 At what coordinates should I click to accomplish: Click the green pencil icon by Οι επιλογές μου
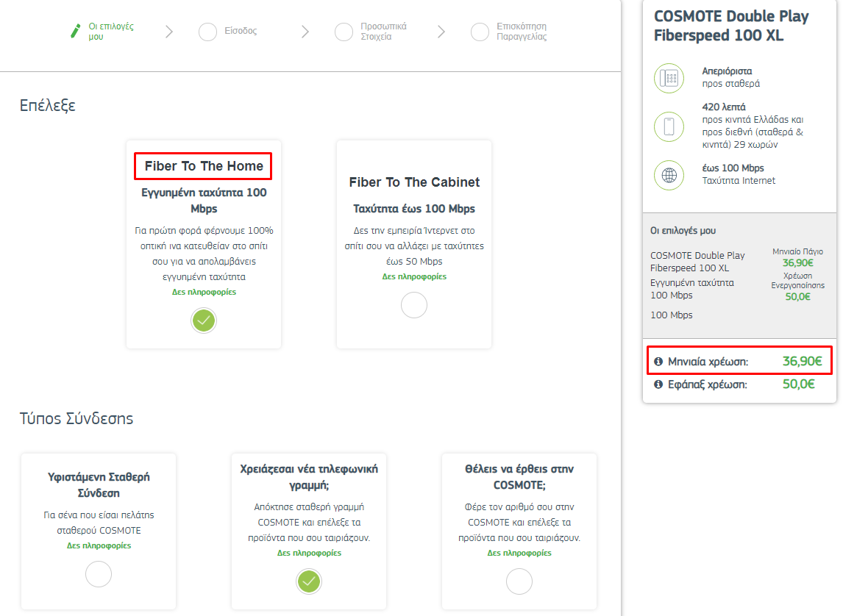[x=75, y=31]
